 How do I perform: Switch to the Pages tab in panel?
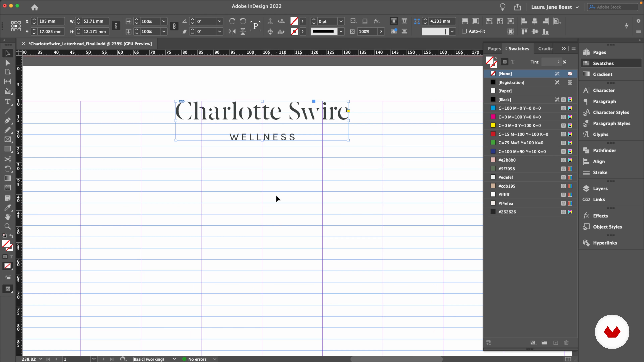[x=494, y=49]
